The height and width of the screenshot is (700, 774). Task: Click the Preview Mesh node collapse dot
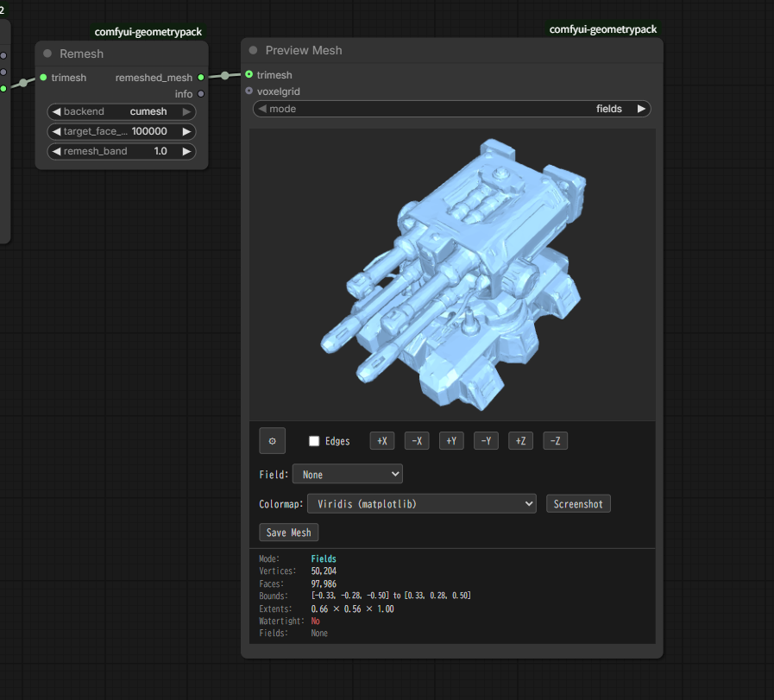pyautogui.click(x=253, y=50)
